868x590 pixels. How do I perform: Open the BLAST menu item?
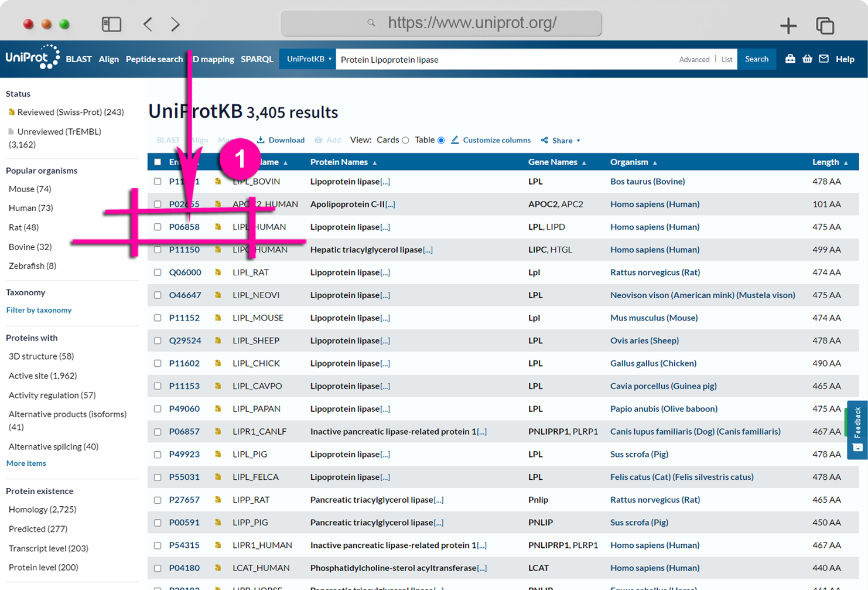pyautogui.click(x=78, y=59)
